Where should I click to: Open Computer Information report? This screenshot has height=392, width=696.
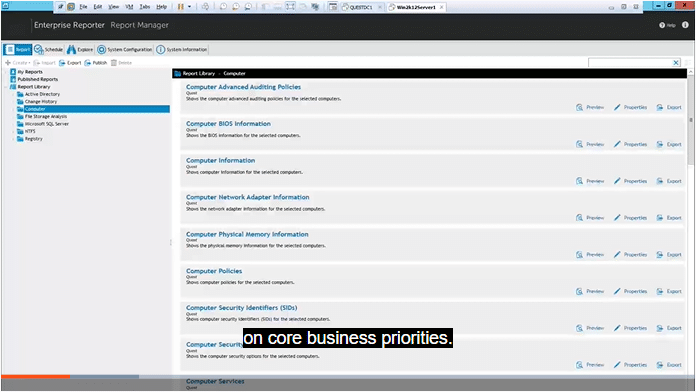click(221, 160)
